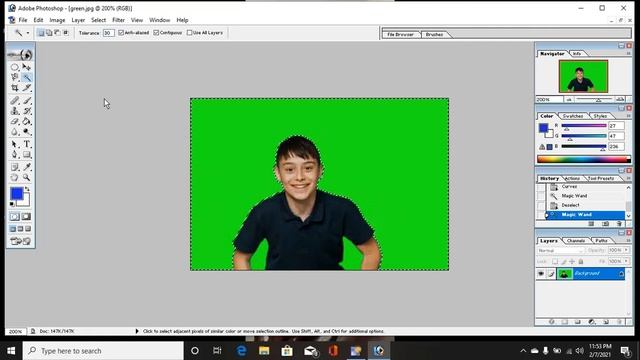
Task: Switch to Quick Mask mode
Action: [26, 217]
